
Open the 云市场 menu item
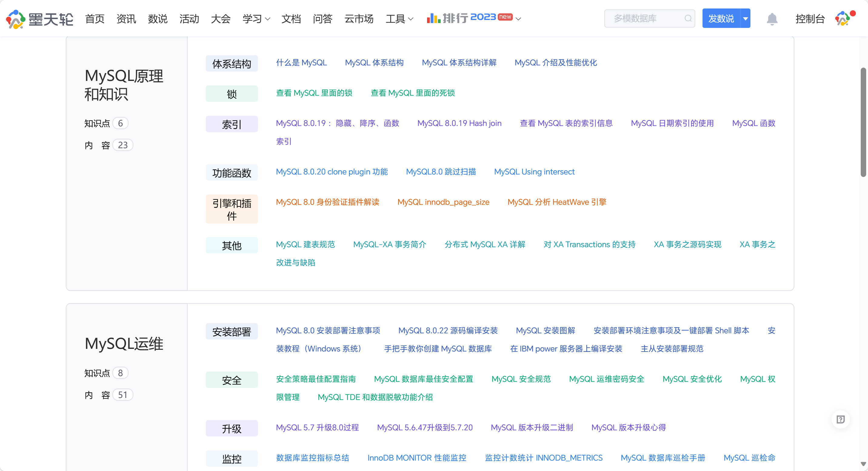[x=359, y=18]
